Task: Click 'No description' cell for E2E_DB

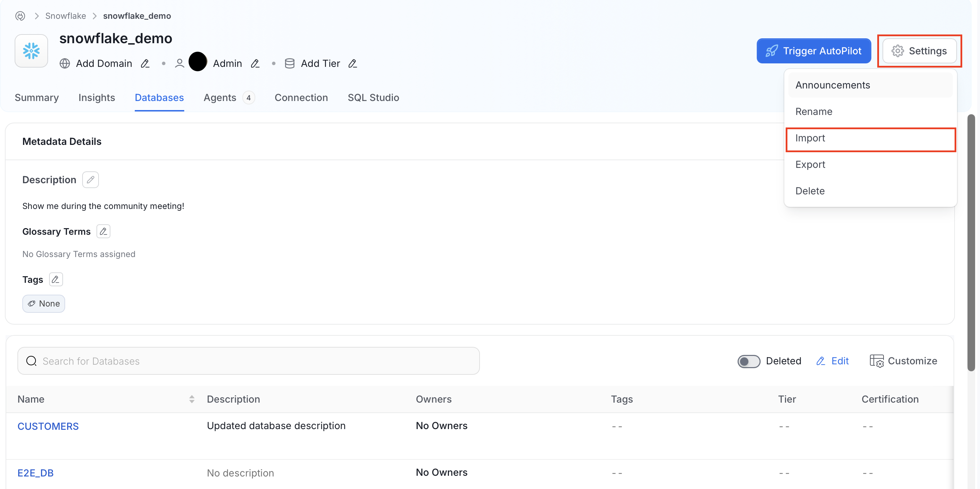Action: click(240, 473)
